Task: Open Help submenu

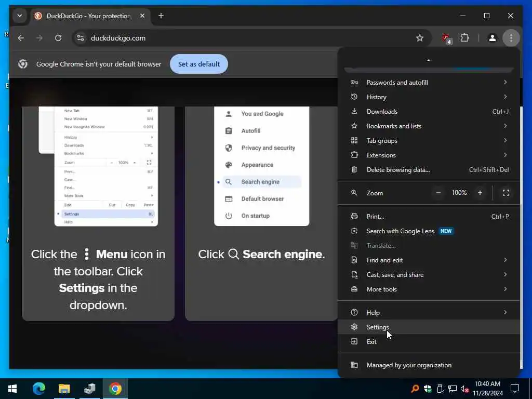Action: click(x=429, y=312)
